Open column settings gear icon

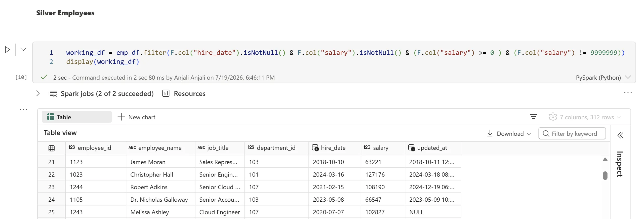553,117
